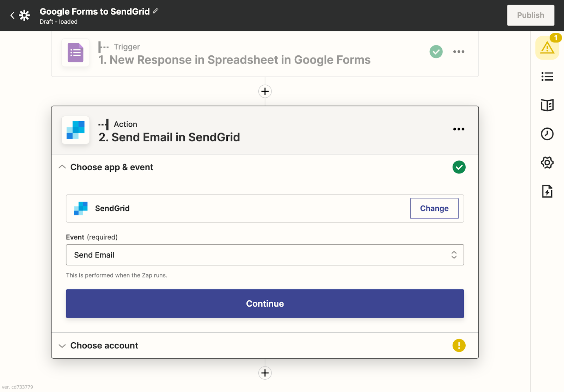Add a step after the SendGrid action
Image resolution: width=564 pixels, height=392 pixels.
tap(265, 373)
